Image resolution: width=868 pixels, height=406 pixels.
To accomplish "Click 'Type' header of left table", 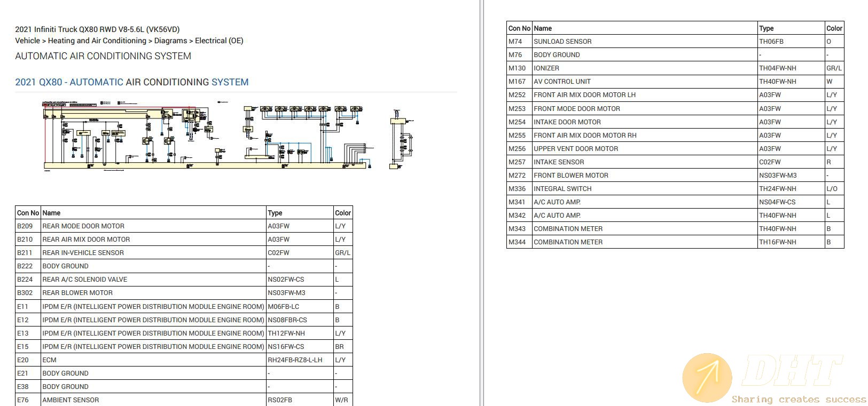I will point(300,212).
